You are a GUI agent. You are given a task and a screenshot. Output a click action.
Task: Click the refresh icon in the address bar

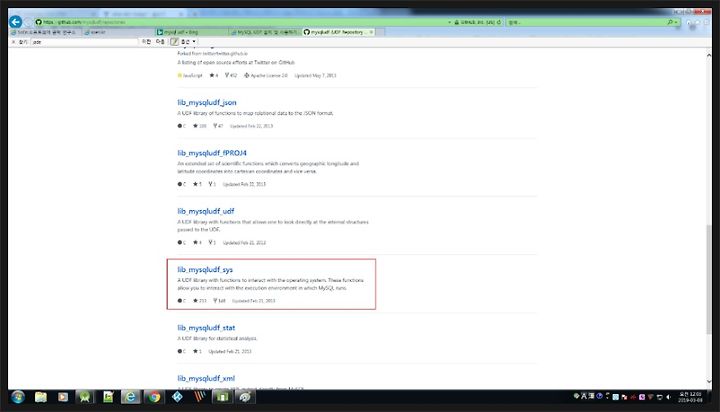click(x=499, y=22)
